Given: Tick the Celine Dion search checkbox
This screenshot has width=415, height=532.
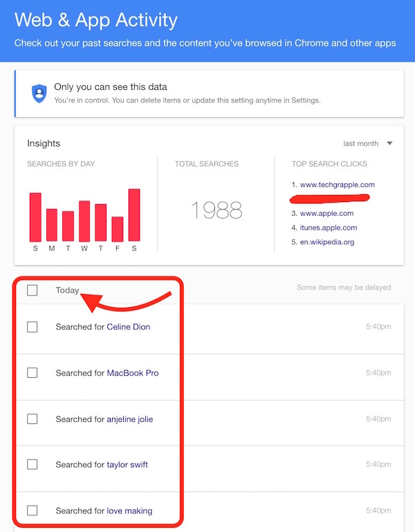Looking at the screenshot, I should tap(33, 327).
